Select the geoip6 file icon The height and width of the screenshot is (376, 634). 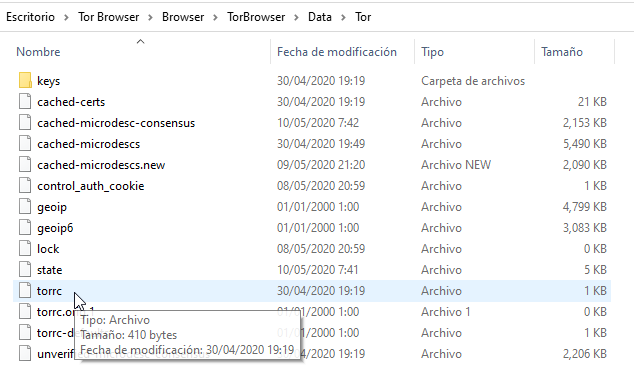click(x=25, y=228)
